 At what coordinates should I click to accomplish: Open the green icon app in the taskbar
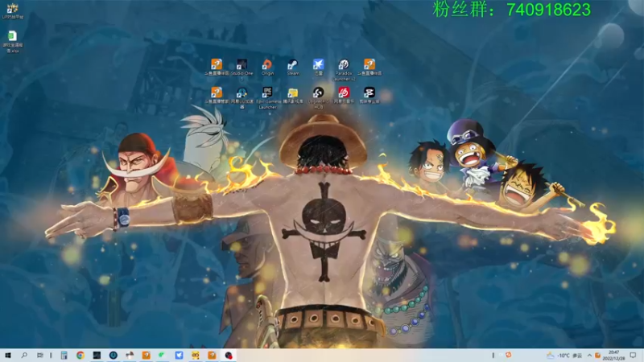tap(163, 355)
